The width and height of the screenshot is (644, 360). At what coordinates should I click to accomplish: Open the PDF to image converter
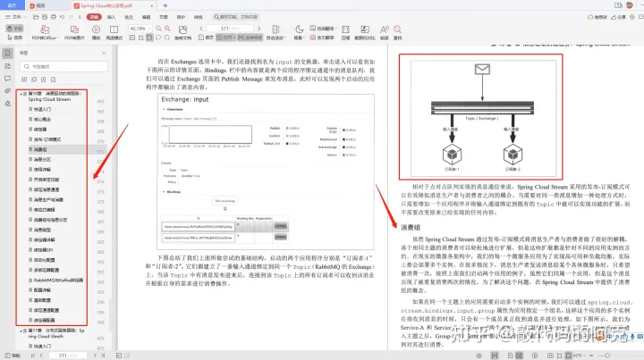(x=74, y=32)
